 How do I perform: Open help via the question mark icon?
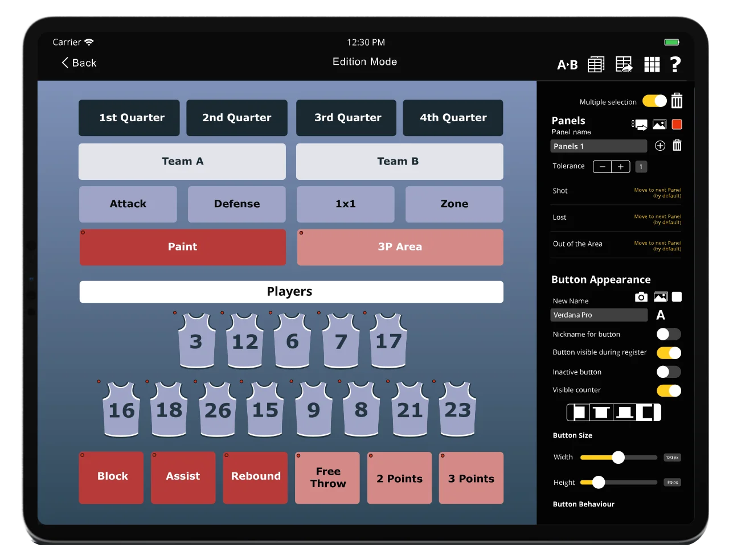click(675, 64)
